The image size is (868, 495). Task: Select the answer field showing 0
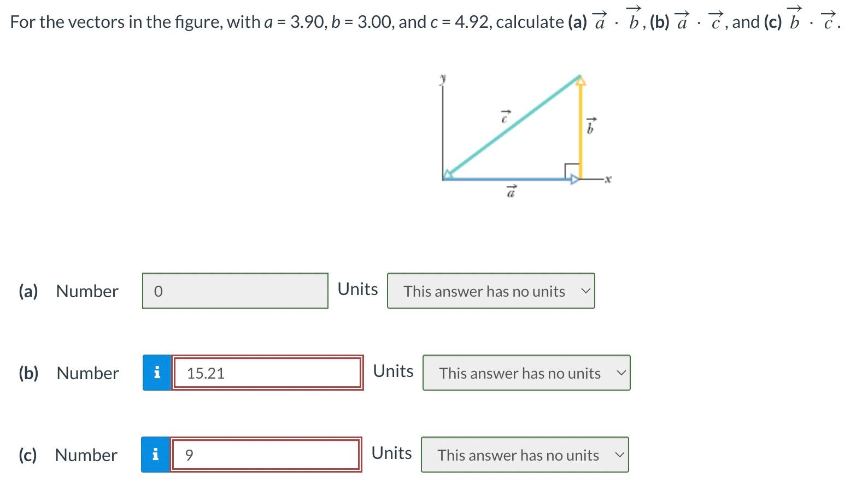pyautogui.click(x=235, y=291)
